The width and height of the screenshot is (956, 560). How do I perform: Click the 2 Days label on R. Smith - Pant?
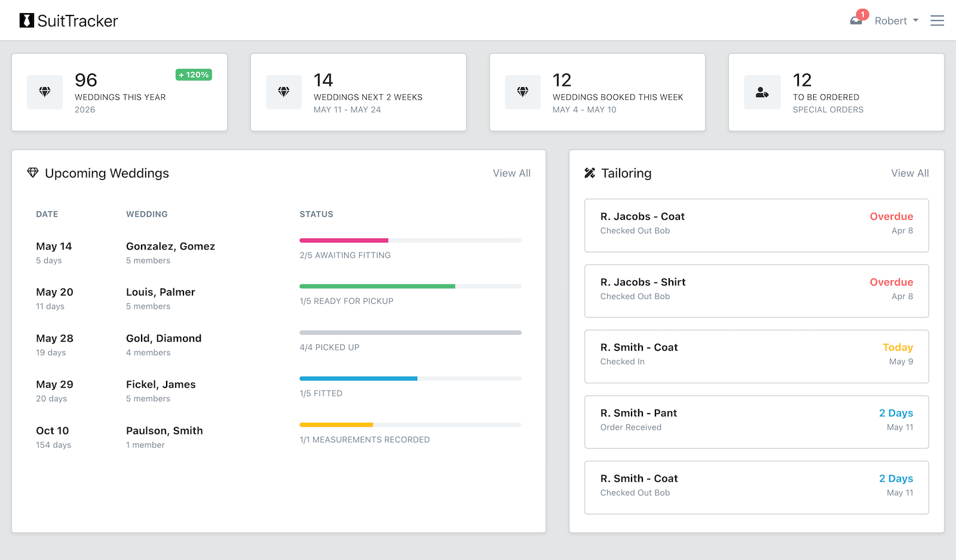click(x=896, y=413)
